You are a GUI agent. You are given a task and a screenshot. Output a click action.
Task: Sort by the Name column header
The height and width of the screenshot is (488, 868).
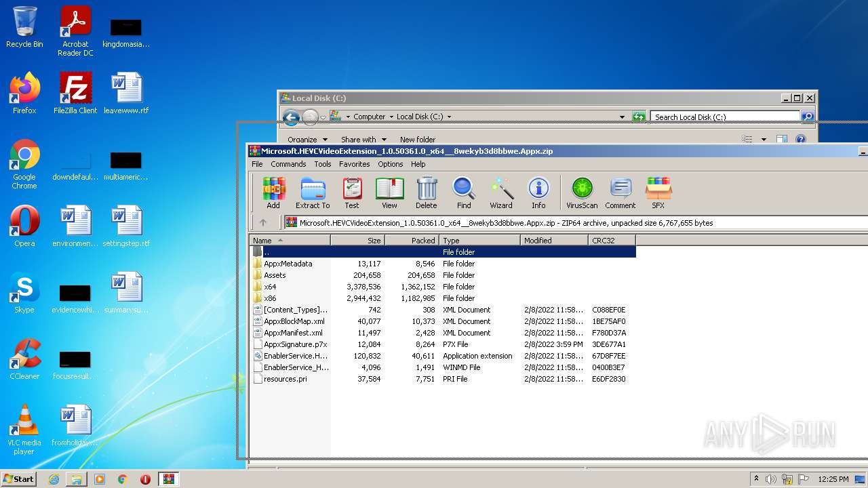pos(290,241)
